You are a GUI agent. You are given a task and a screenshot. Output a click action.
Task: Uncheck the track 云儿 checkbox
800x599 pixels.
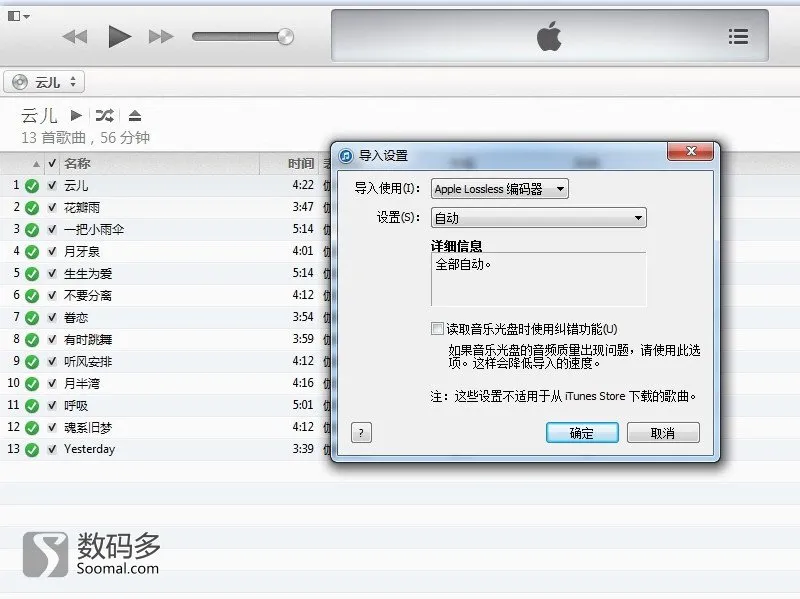52,185
